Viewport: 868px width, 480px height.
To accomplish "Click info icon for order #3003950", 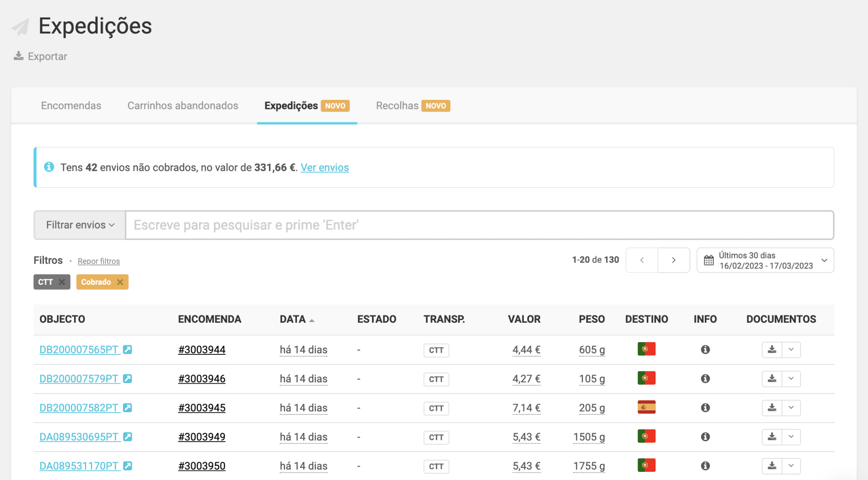I will click(x=705, y=466).
